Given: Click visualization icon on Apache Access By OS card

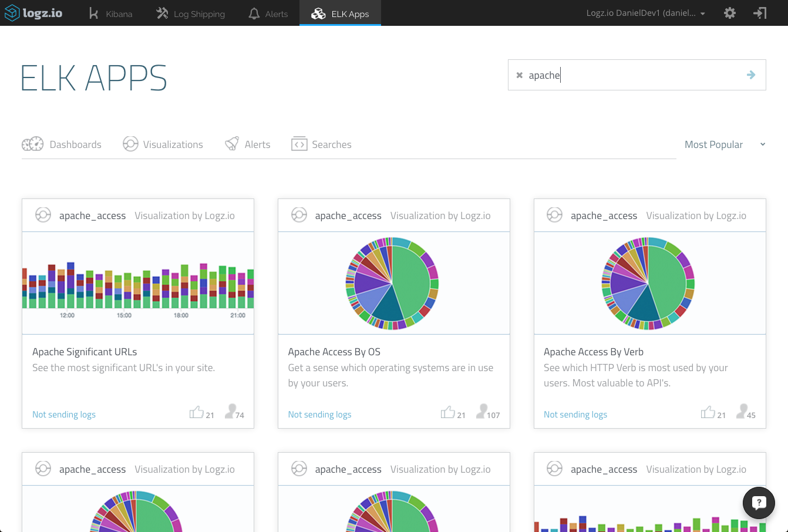Looking at the screenshot, I should 299,216.
